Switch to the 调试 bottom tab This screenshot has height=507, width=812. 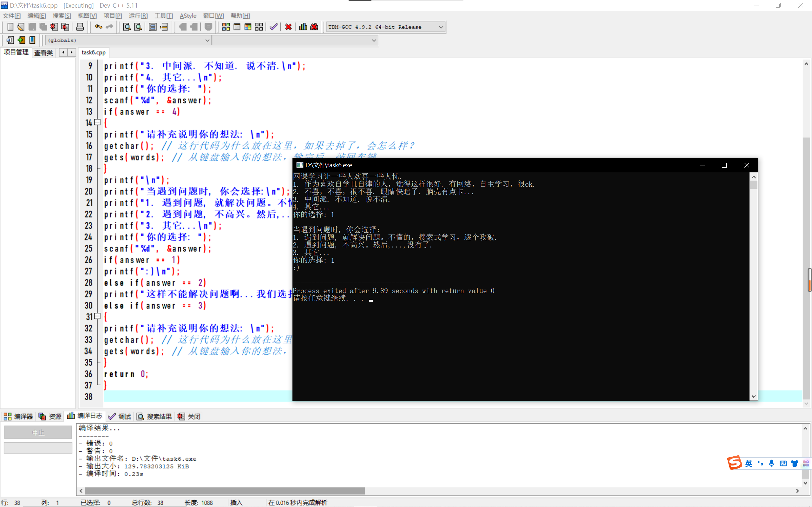tap(120, 416)
